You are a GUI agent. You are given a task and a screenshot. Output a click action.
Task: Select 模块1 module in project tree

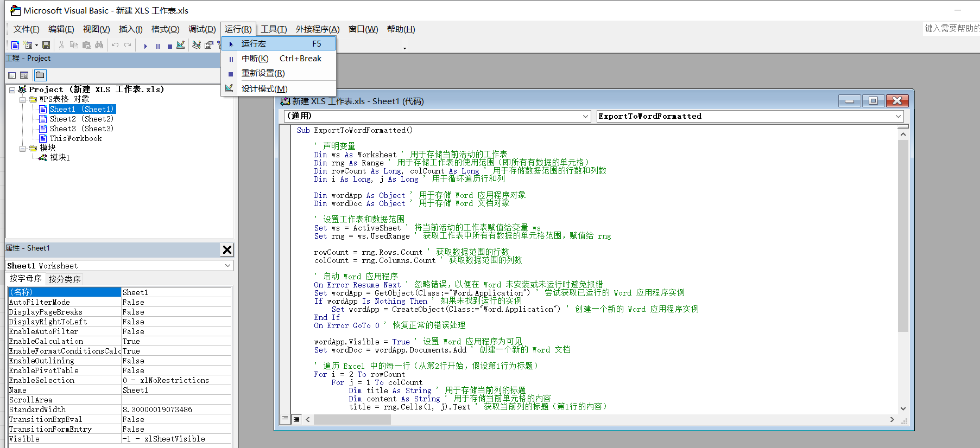point(60,157)
